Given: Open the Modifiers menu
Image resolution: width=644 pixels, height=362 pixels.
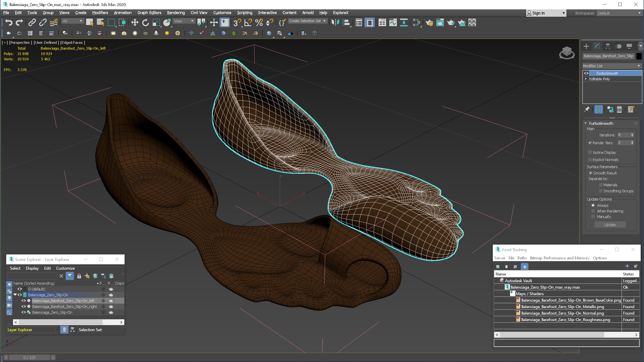Looking at the screenshot, I should [100, 12].
